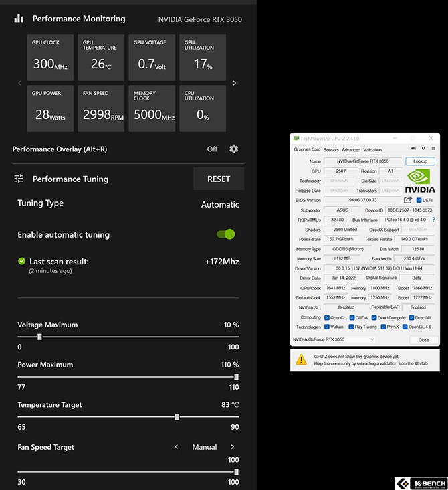Click the 'Manual' fan speed mode label
This screenshot has height=490, width=448.
(x=204, y=447)
